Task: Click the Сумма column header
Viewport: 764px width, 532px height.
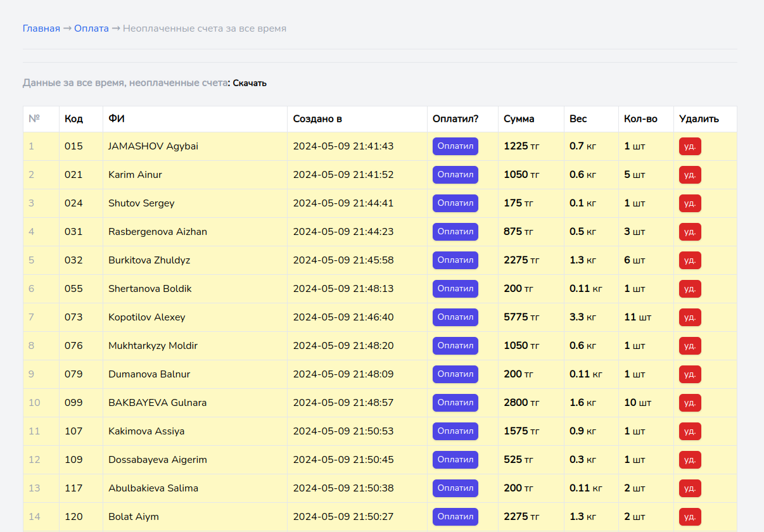Action: pyautogui.click(x=519, y=119)
